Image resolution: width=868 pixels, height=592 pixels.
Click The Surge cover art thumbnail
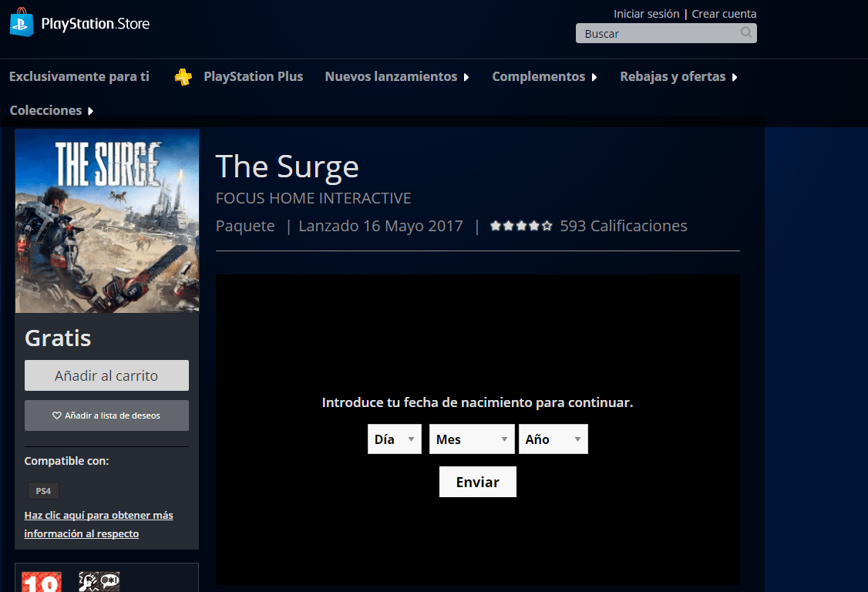tap(107, 221)
